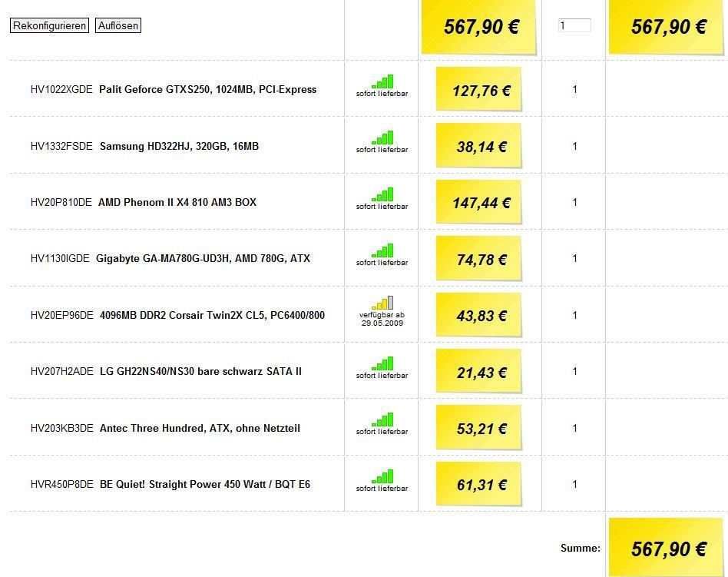Click availability bars icon for LG GH22NS40
728x577 pixels.
point(382,363)
